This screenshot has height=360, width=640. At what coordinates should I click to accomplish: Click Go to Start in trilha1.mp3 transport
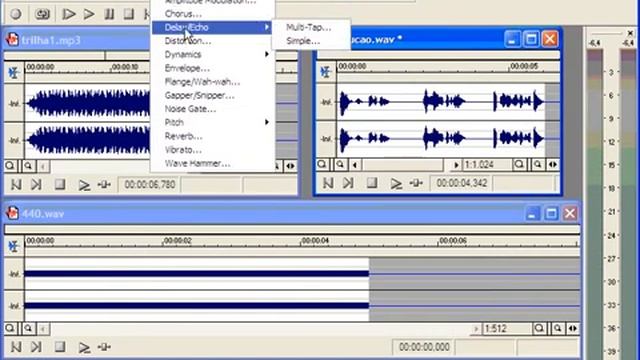(16, 185)
